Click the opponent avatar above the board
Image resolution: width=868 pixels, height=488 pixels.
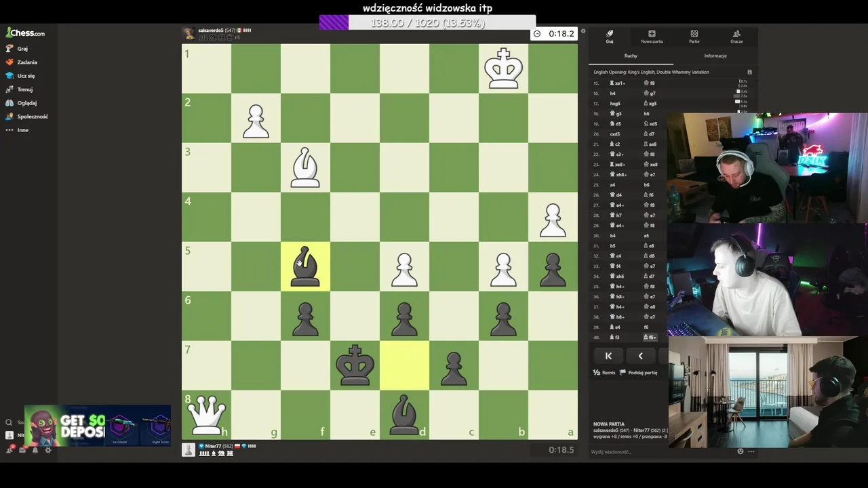189,33
